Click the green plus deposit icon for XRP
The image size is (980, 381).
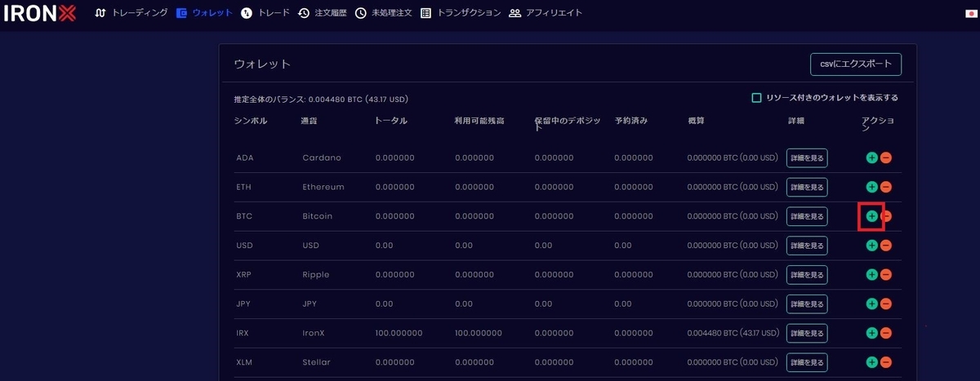[871, 274]
